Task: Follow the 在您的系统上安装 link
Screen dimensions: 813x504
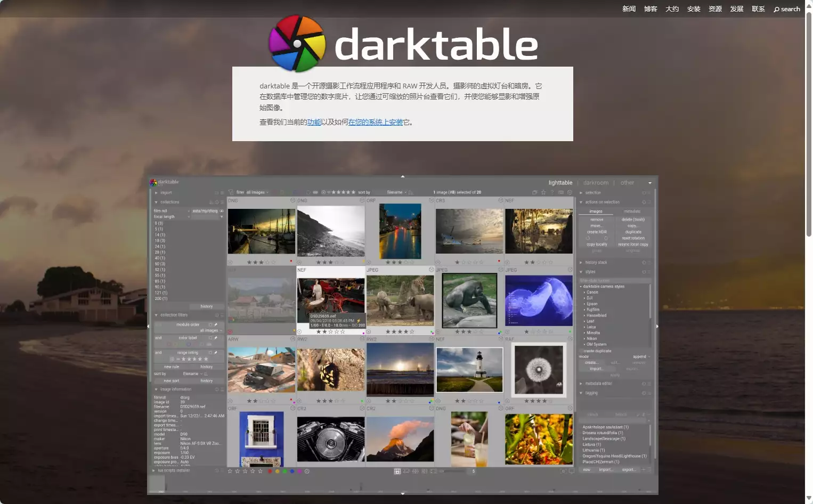Action: (376, 122)
